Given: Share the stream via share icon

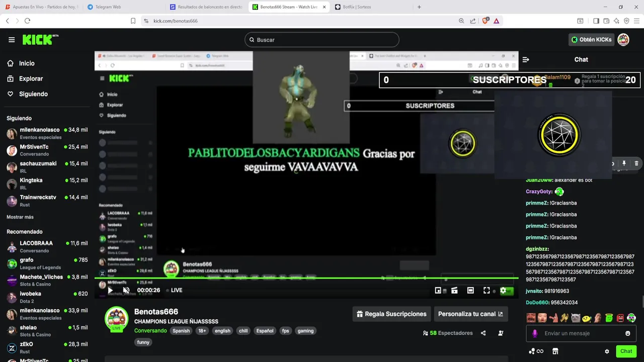Looking at the screenshot, I should [484, 333].
